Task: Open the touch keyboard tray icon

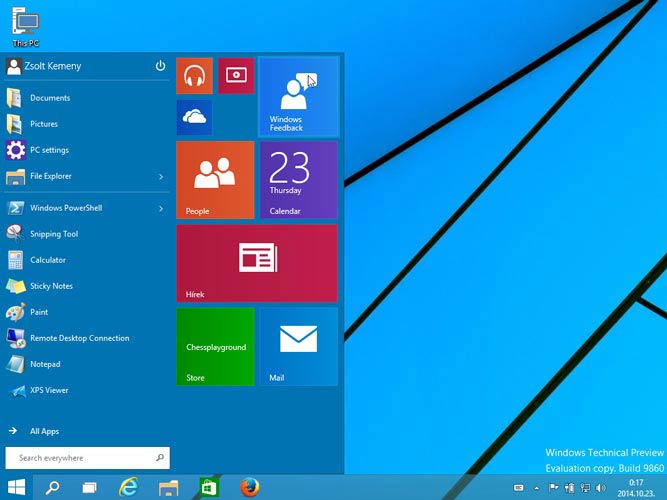Action: tap(518, 488)
